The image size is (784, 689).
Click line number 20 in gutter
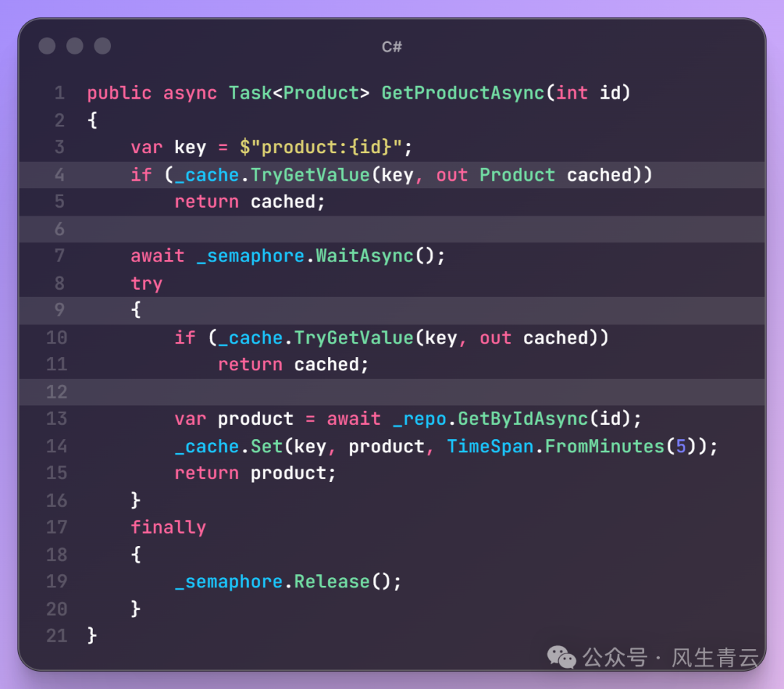[x=57, y=609]
